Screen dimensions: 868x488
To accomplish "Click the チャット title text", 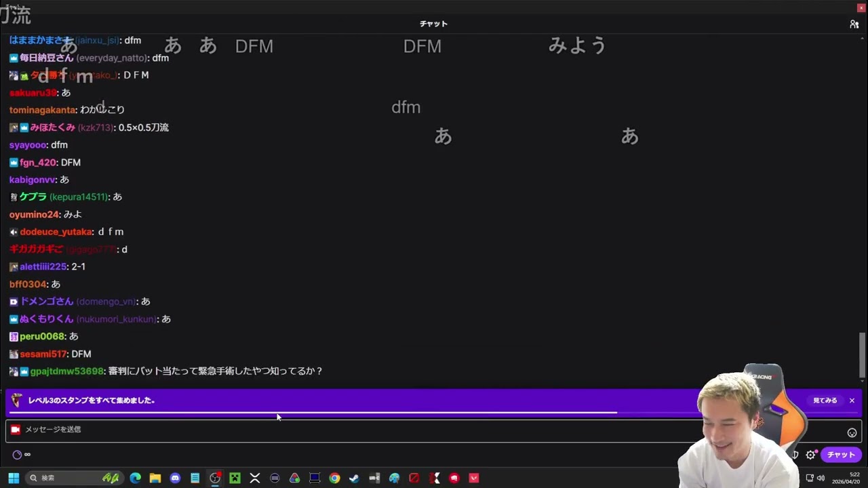I will (433, 24).
